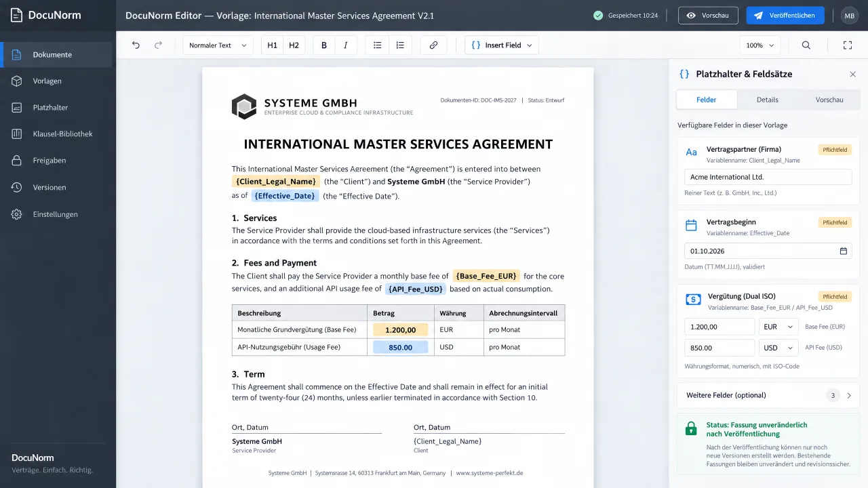Image resolution: width=868 pixels, height=488 pixels.
Task: Switch to the Details tab
Action: pyautogui.click(x=768, y=100)
